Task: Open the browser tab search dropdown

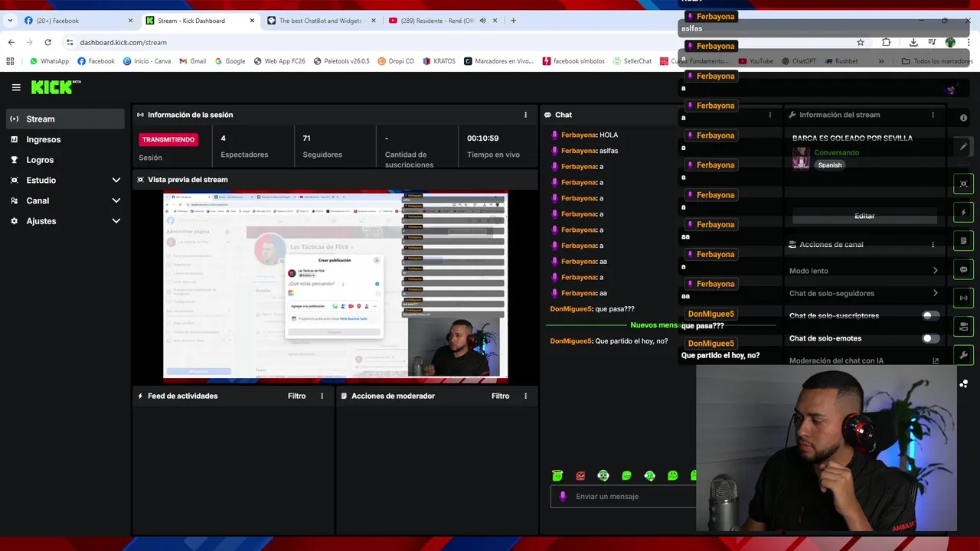Action: coord(10,21)
